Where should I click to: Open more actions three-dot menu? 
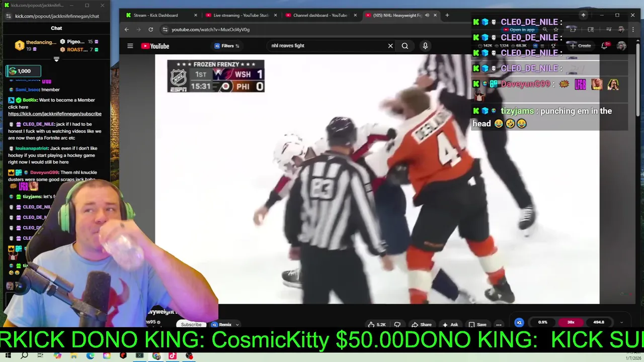pyautogui.click(x=499, y=324)
